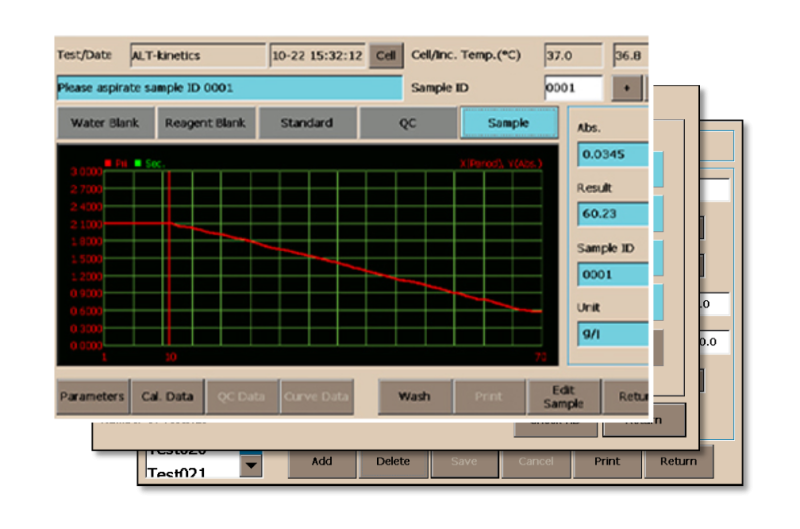The height and width of the screenshot is (529, 800).
Task: Expand the test list dropdown arrow near Test021
Action: pyautogui.click(x=250, y=465)
